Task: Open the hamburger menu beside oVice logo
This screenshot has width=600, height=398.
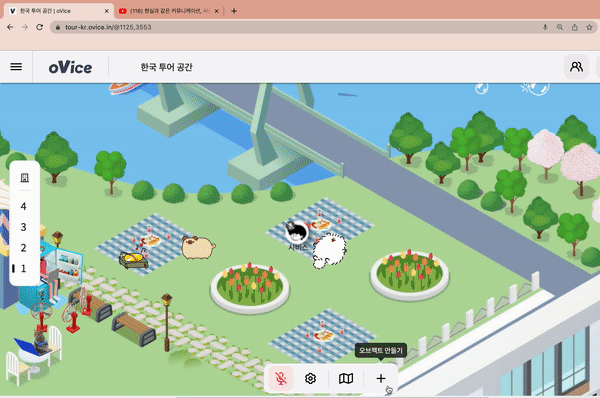Action: click(16, 67)
